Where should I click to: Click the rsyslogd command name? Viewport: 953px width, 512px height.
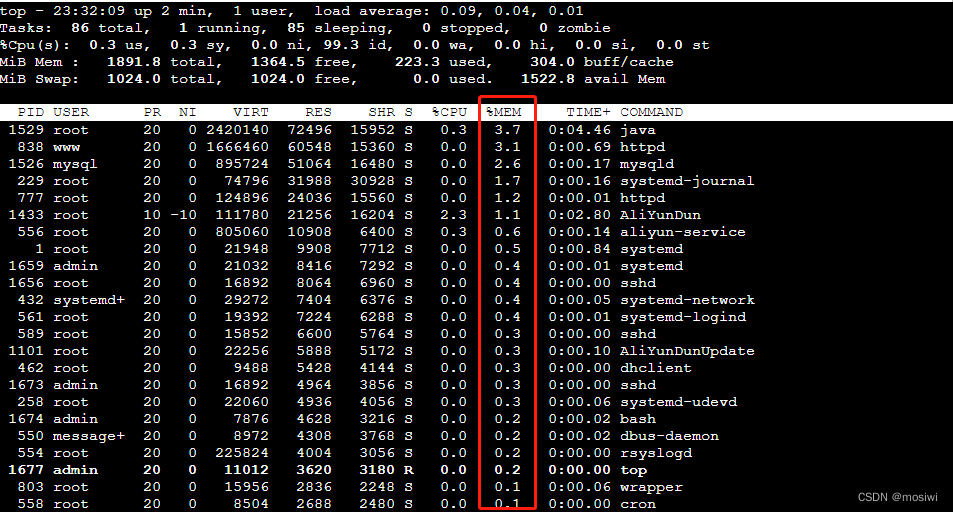[x=656, y=454]
